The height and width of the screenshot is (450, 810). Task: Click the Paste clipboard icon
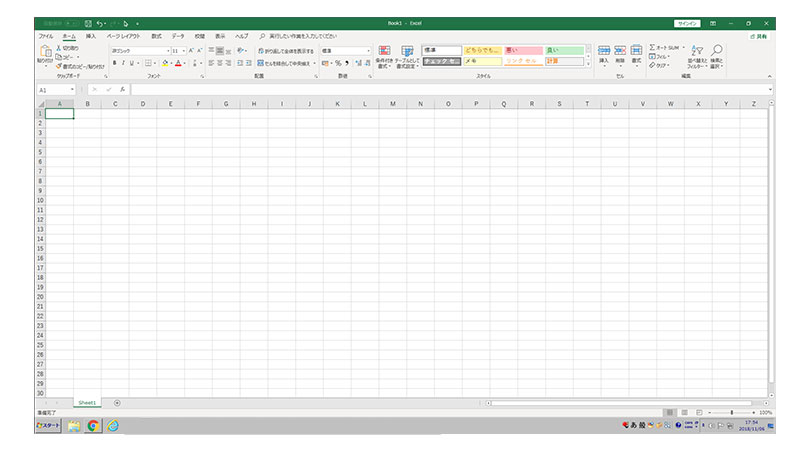45,52
